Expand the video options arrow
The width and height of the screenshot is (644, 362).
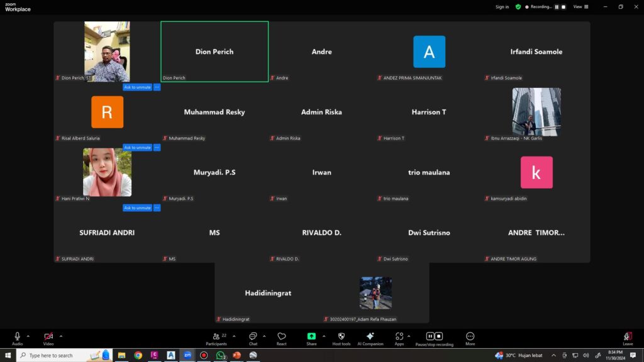[x=60, y=336]
